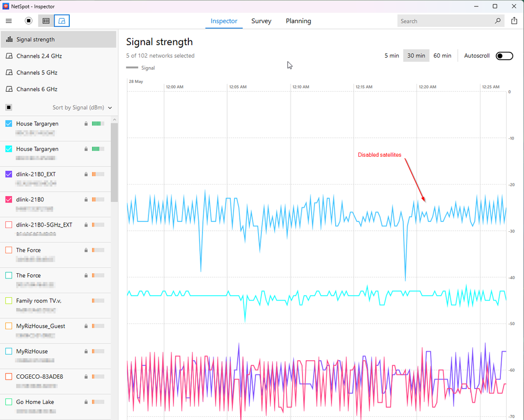
Task: Click the share export icon
Action: [x=514, y=21]
